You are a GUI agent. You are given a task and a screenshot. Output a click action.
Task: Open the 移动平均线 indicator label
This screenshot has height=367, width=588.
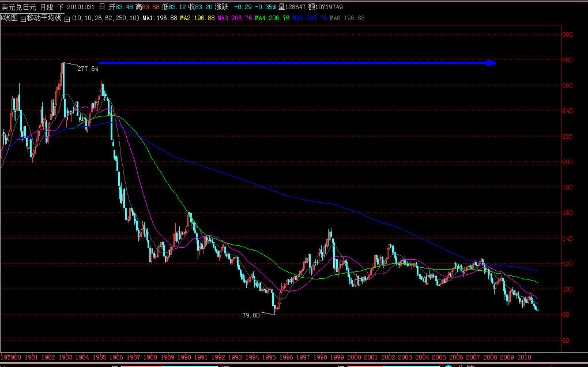coord(44,18)
